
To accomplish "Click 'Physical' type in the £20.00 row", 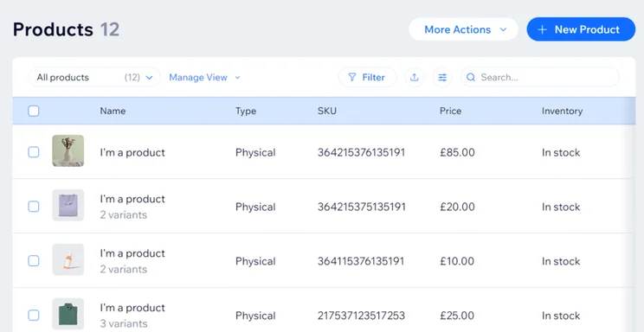I will tap(255, 207).
